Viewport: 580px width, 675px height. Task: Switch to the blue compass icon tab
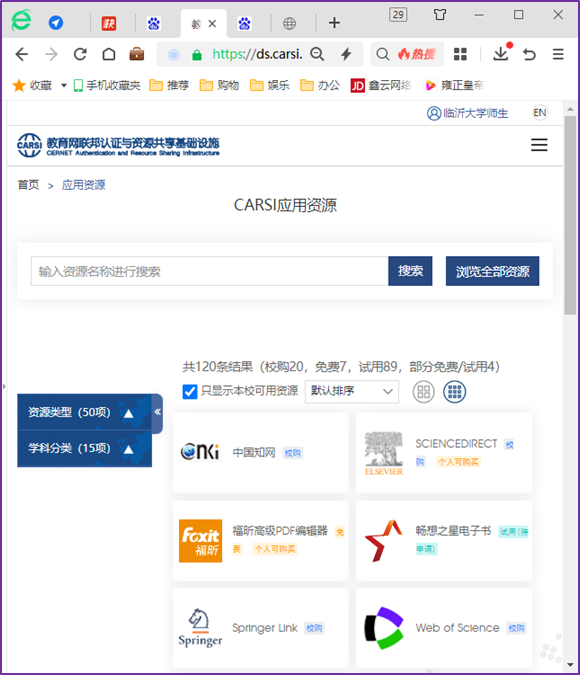click(x=56, y=23)
